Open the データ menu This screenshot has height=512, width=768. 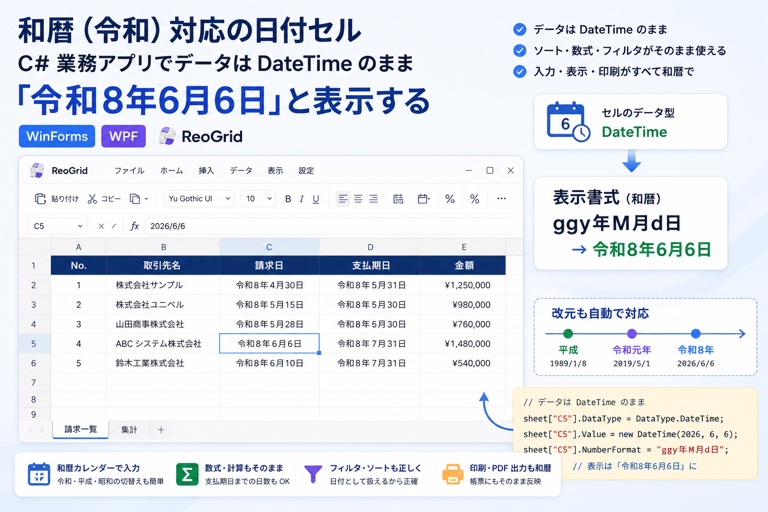click(241, 171)
